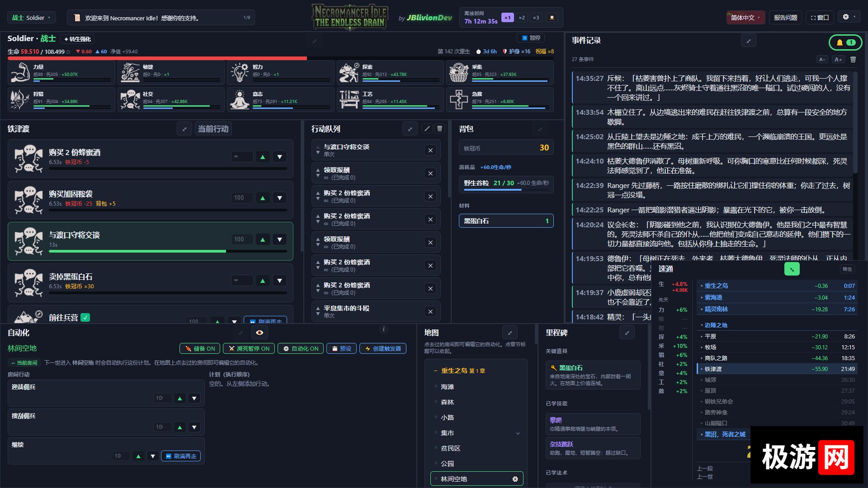868x488 pixels.
Task: Click the 力量 strength skill icon
Action: coord(19,72)
